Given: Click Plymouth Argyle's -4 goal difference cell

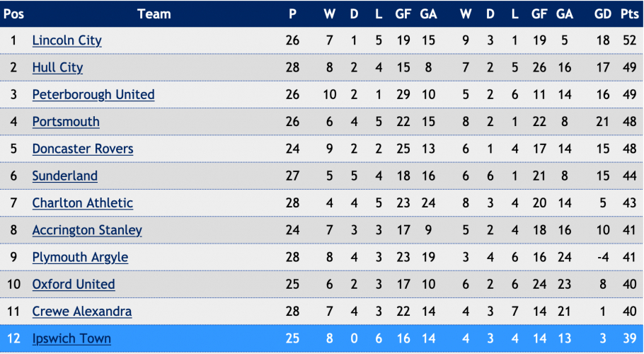Looking at the screenshot, I should pyautogui.click(x=603, y=257).
